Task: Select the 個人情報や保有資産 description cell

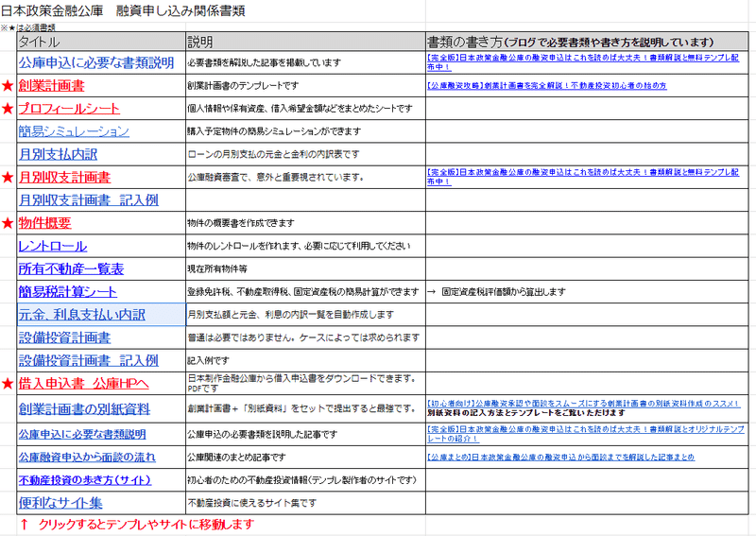Action: tap(305, 109)
